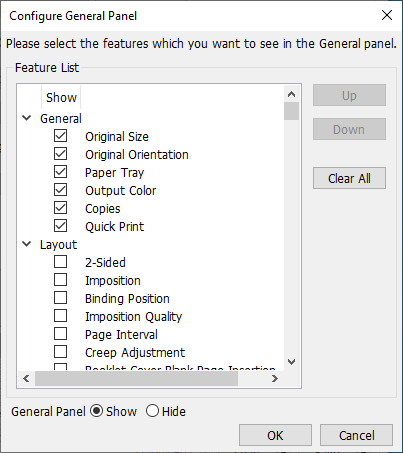Check the Creep Adjustment checkbox
This screenshot has height=453, width=403.
[x=60, y=352]
